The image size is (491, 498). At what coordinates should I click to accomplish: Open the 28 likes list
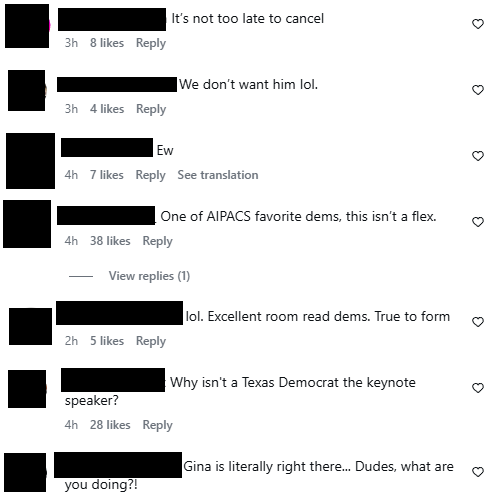(110, 425)
